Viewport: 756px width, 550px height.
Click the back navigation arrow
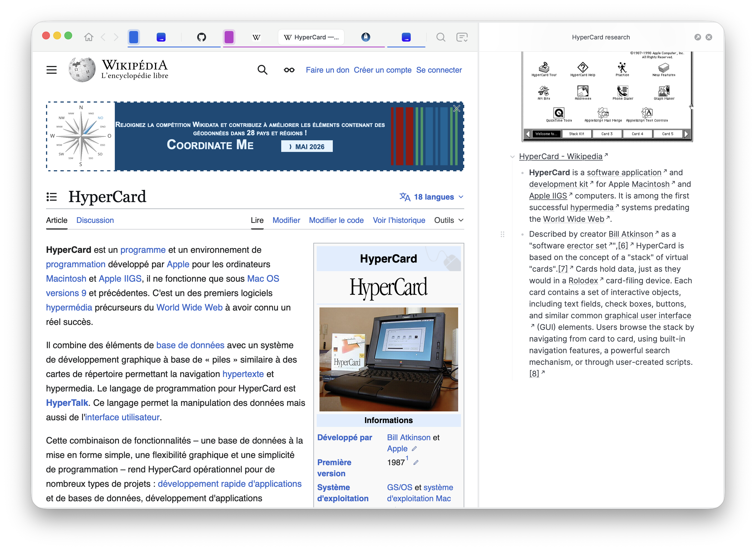click(x=103, y=37)
